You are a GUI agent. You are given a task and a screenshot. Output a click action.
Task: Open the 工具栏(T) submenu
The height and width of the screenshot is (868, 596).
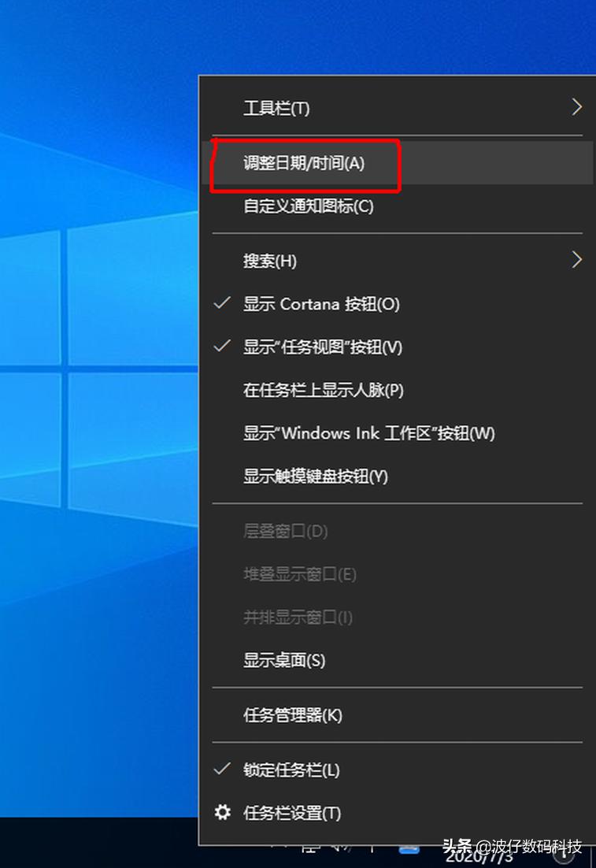(397, 108)
